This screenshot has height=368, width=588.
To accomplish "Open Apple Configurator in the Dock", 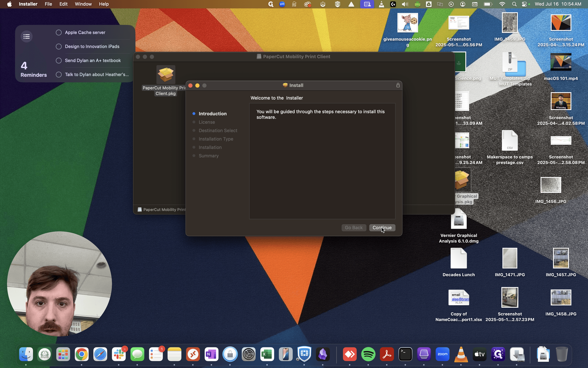I will point(424,354).
